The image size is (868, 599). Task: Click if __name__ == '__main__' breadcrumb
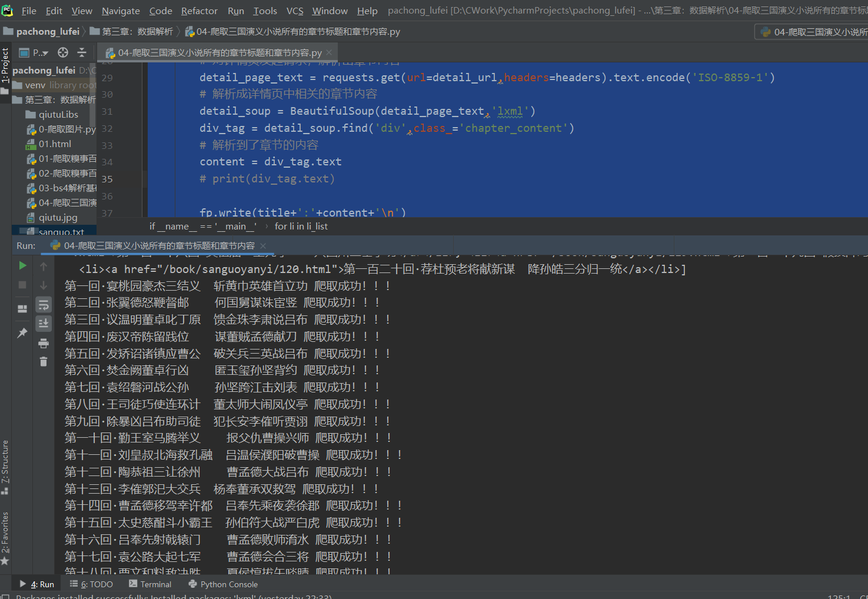(203, 226)
